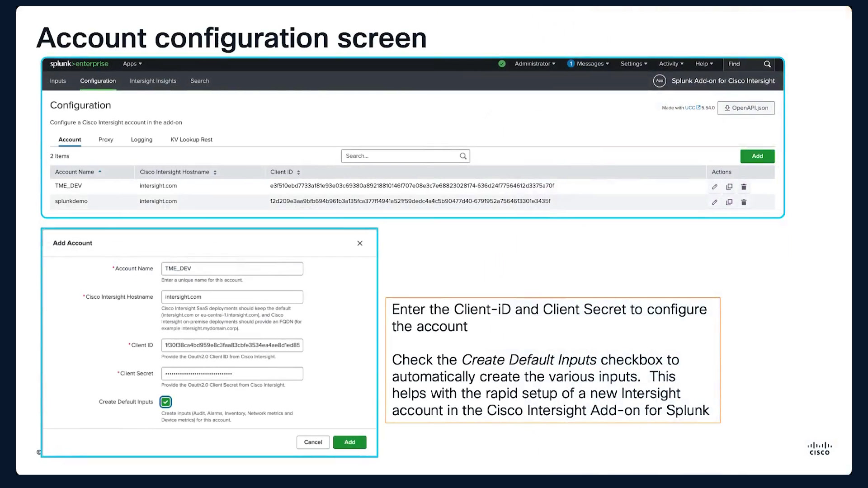Open the Activity dropdown
The width and height of the screenshot is (868, 488).
point(671,64)
